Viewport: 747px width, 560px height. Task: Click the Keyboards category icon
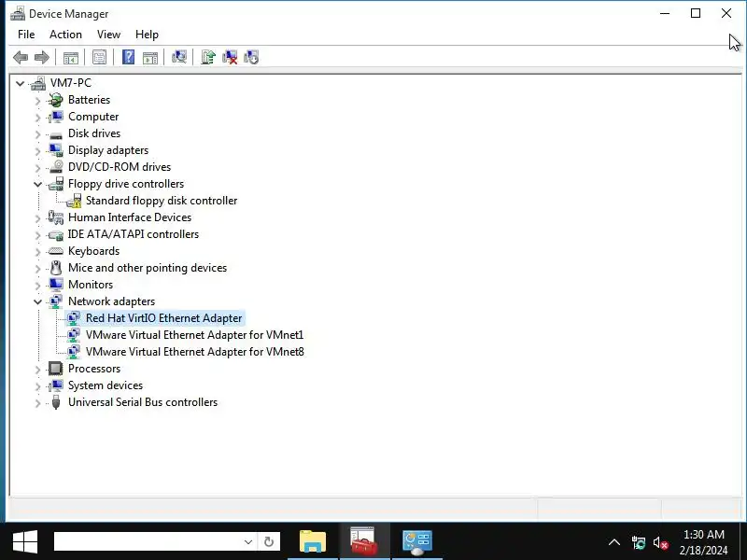(56, 251)
